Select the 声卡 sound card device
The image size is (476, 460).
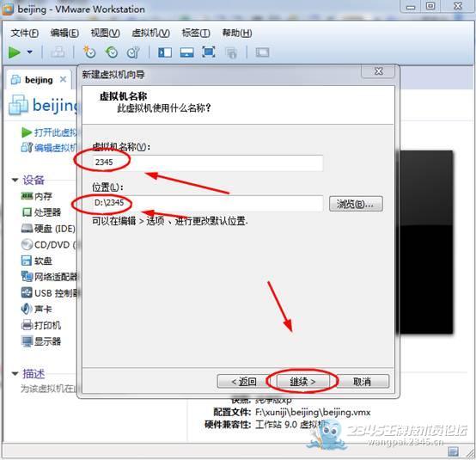[x=36, y=309]
